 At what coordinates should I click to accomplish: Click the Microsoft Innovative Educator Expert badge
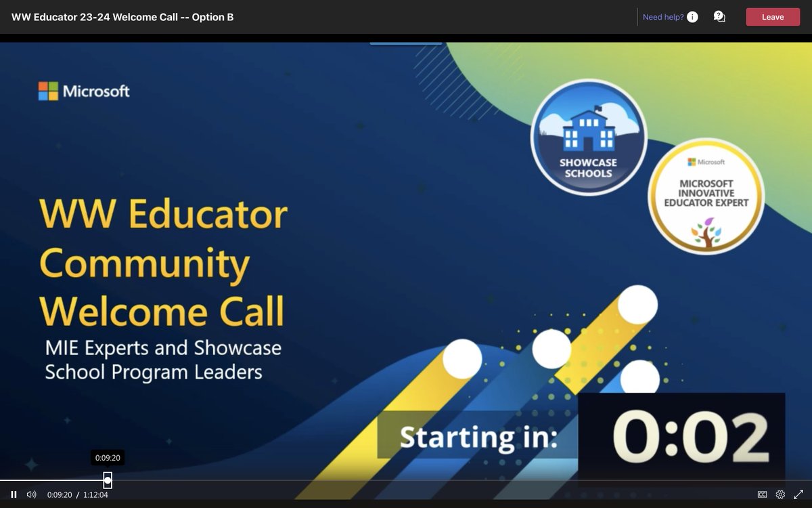click(706, 196)
